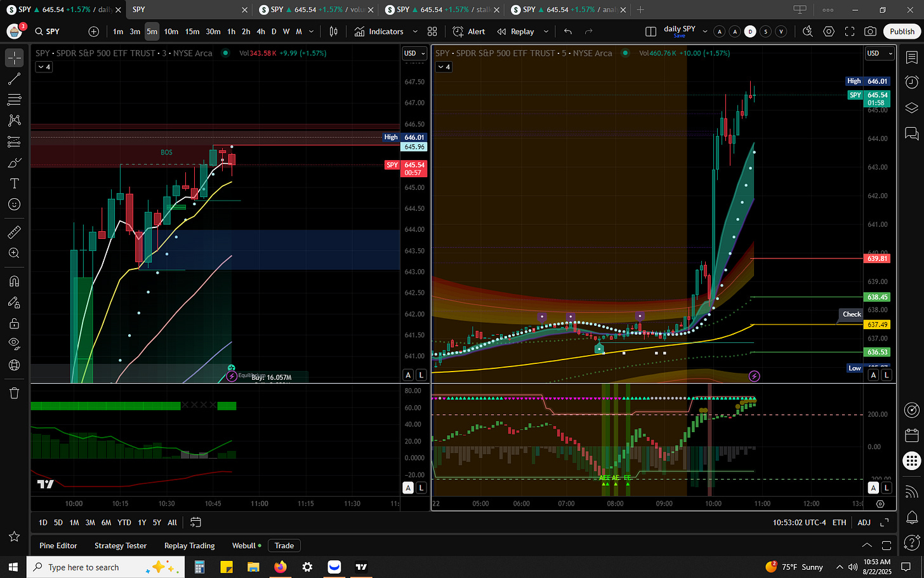
Task: Open the watchlist panel in right sidebar
Action: (x=911, y=58)
